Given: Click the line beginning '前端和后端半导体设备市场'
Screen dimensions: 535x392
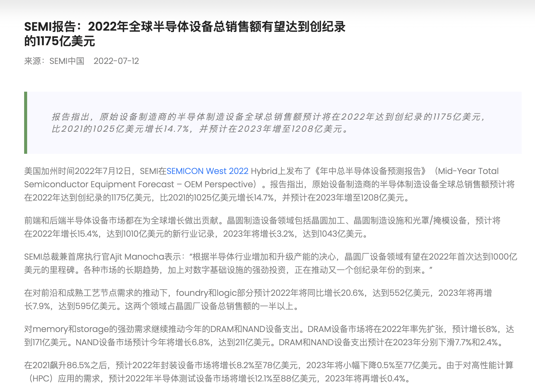Looking at the screenshot, I should click(x=262, y=220).
